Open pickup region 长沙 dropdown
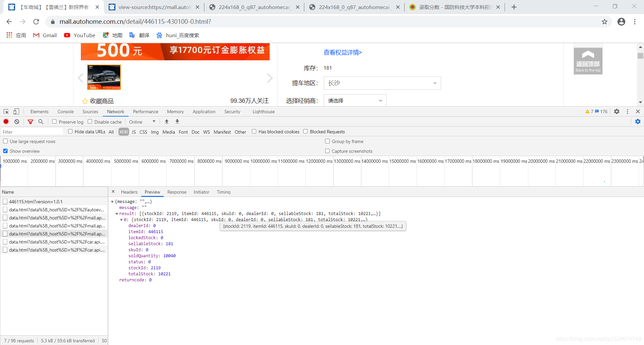This screenshot has height=345, width=644. tap(382, 83)
